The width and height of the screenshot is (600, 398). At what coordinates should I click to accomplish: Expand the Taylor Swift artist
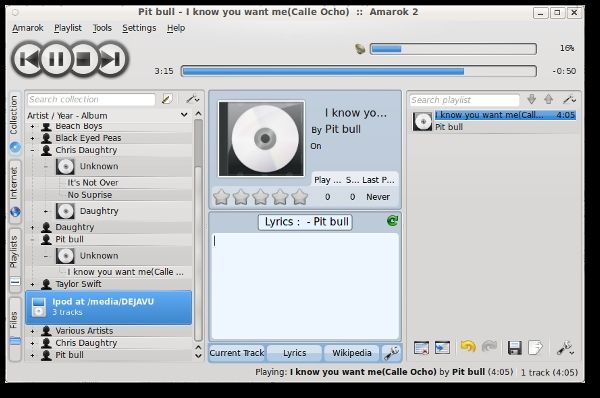coord(33,284)
